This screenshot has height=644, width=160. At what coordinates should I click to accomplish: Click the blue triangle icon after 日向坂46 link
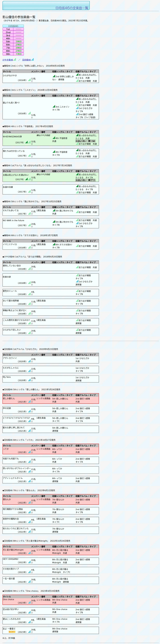[x=33, y=60]
